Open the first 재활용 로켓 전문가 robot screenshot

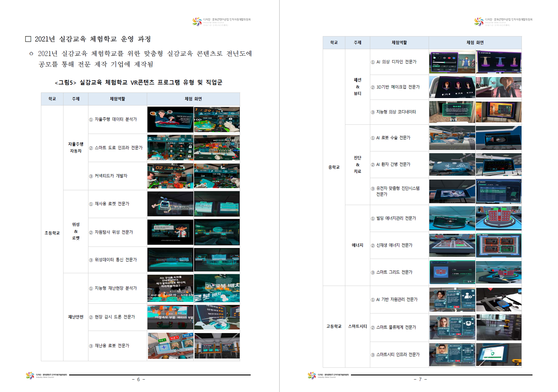click(170, 204)
